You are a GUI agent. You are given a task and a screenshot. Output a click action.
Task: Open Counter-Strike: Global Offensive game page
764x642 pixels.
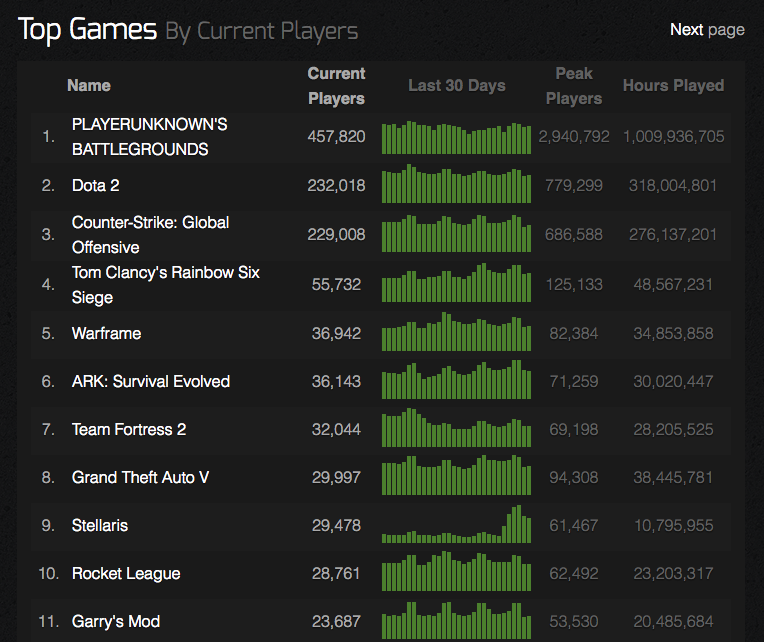tap(150, 235)
